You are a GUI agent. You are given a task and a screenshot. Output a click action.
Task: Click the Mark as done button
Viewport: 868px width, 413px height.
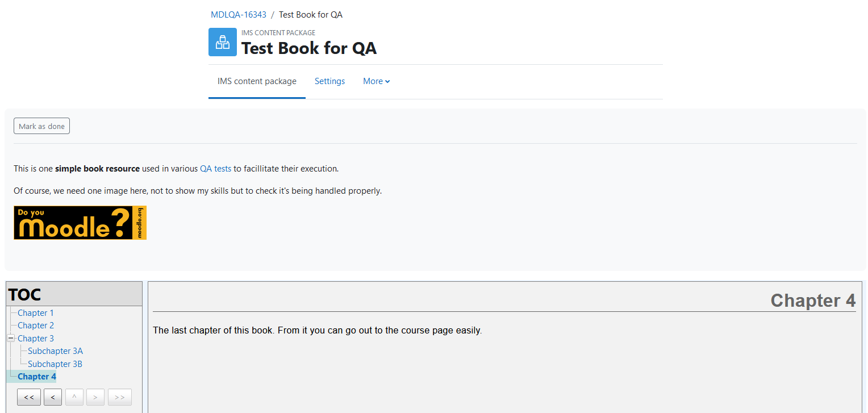(x=41, y=126)
